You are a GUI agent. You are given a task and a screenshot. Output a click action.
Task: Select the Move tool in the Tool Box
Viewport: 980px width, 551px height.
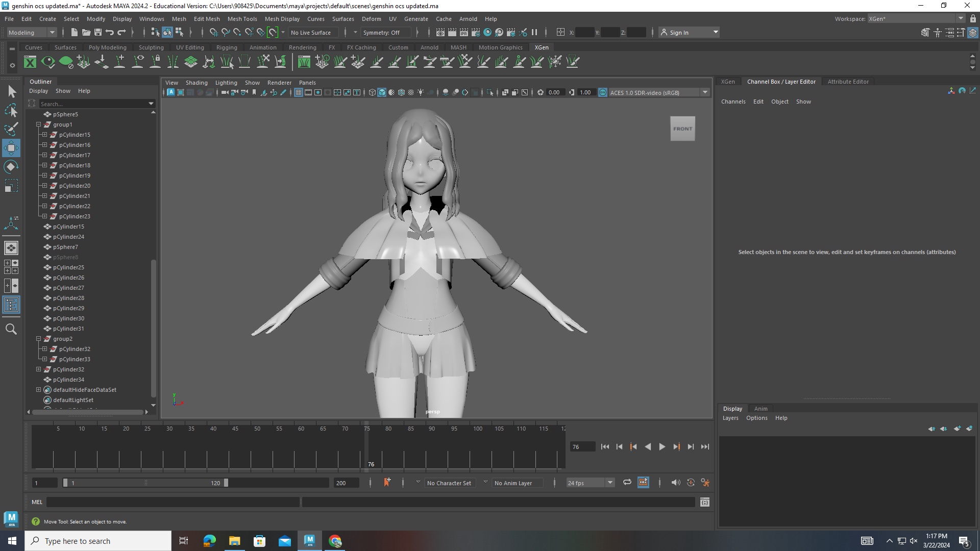11,148
